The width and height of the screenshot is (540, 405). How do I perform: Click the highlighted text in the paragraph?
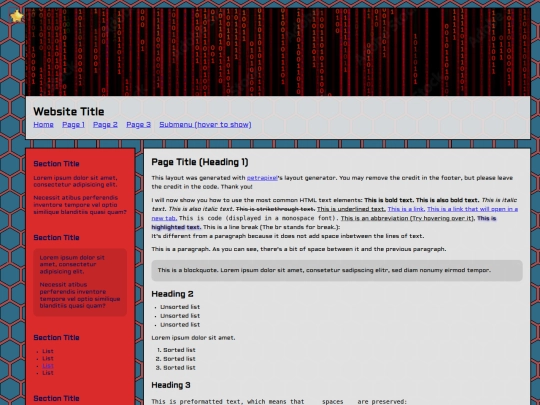pyautogui.click(x=176, y=227)
